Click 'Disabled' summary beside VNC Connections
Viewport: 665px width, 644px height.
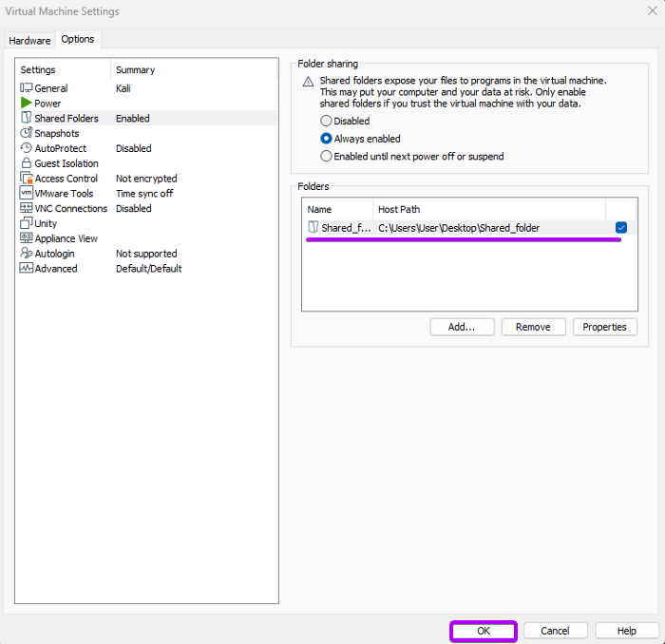134,209
